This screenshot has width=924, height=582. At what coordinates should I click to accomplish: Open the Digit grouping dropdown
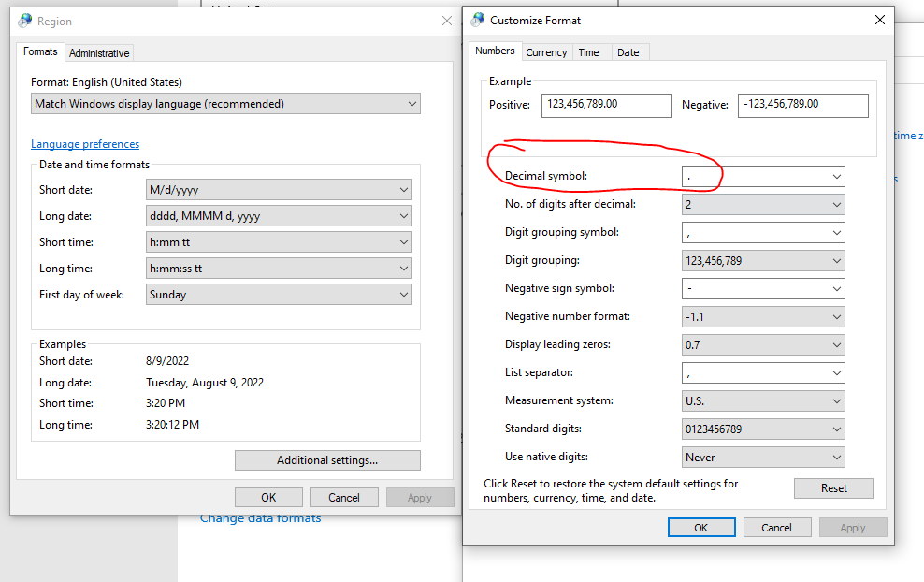[763, 261]
